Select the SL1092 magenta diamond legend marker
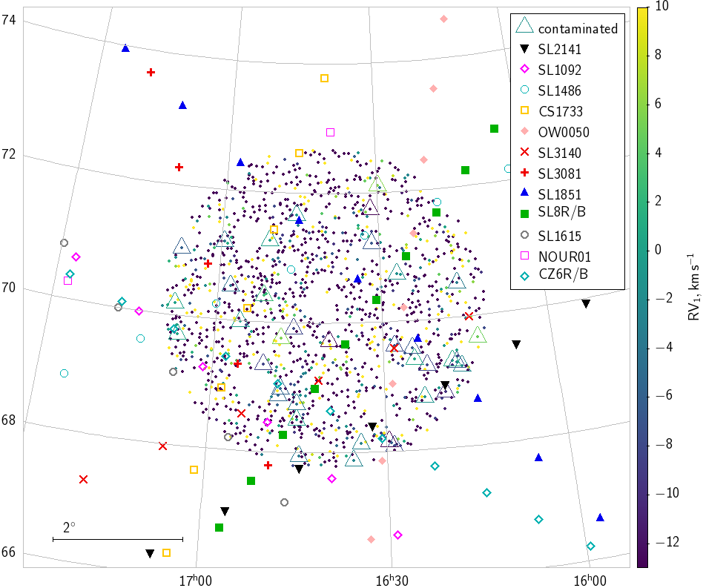The image size is (703, 588). (524, 69)
